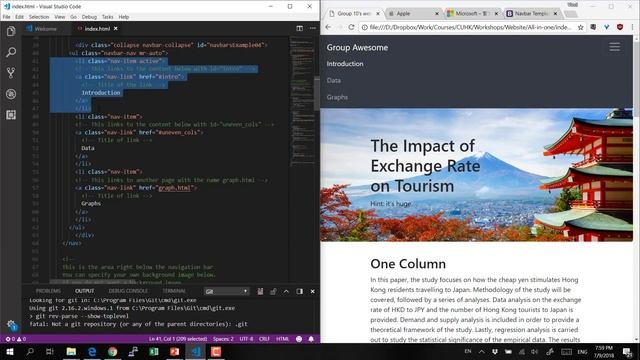
Task: Switch to the TERMINAL panel tab
Action: (x=174, y=291)
